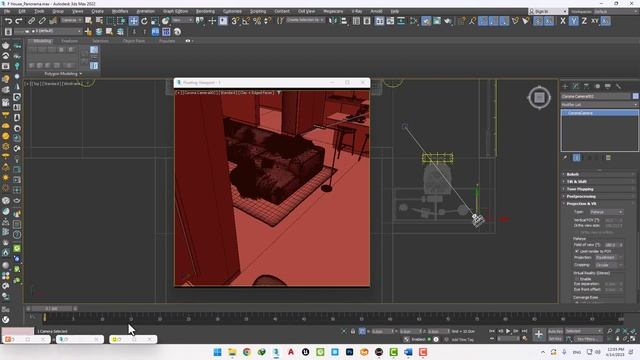This screenshot has height=360, width=640.
Task: Open Google Chrome from the taskbar
Action: (247, 352)
